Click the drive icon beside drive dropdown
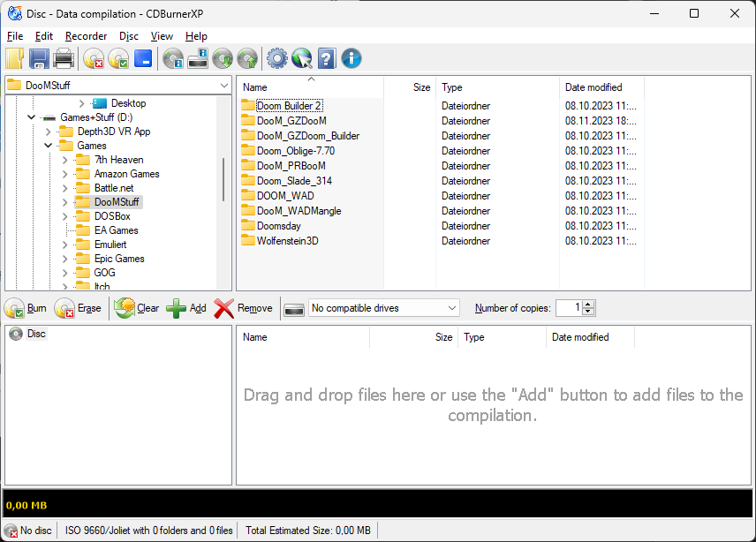The image size is (756, 542). coord(293,309)
